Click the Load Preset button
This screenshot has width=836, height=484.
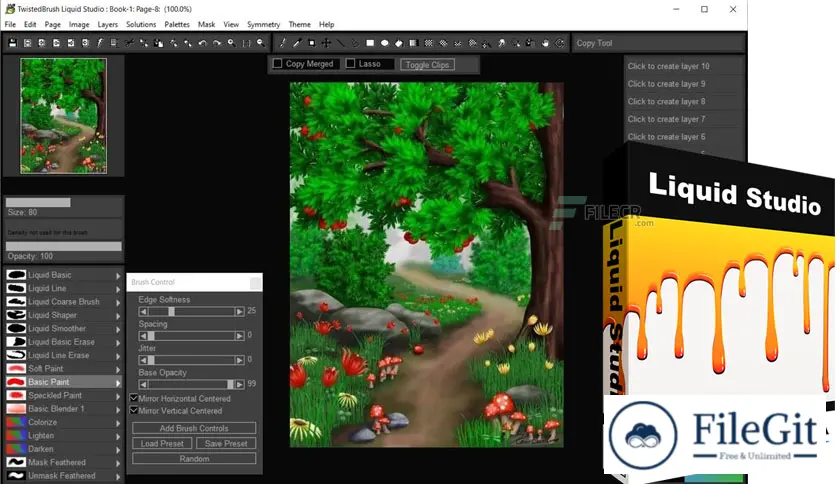click(162, 443)
